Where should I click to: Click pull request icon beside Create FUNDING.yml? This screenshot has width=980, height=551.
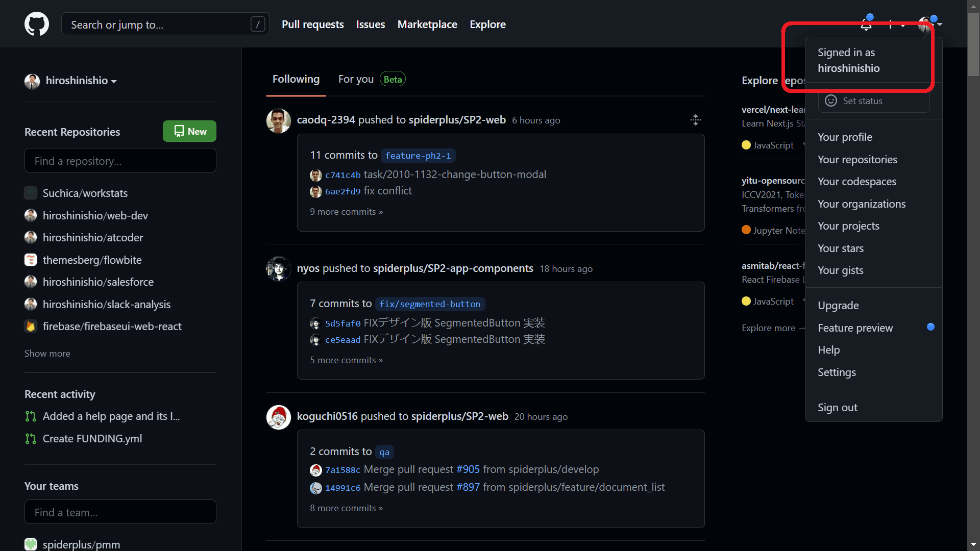[31, 439]
